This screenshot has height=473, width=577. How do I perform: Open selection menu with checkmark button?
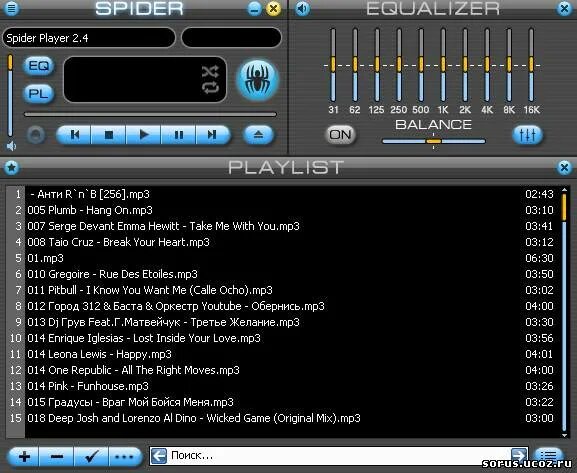(x=91, y=457)
